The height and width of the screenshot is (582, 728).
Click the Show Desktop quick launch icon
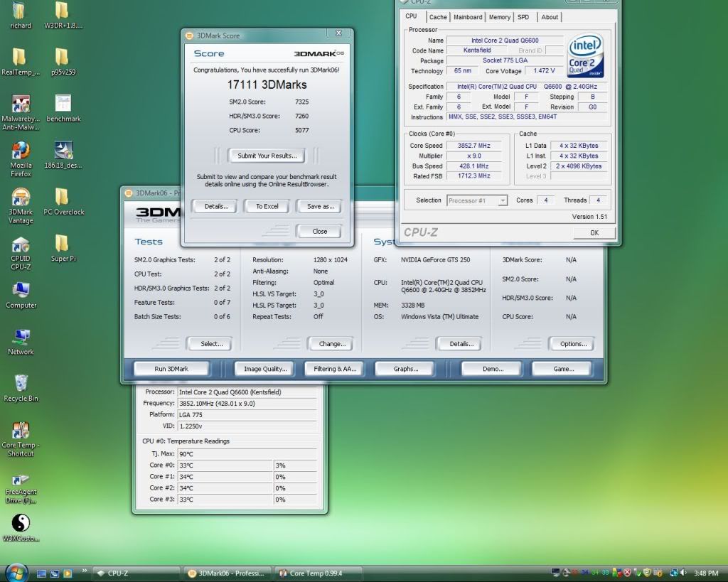pyautogui.click(x=41, y=573)
